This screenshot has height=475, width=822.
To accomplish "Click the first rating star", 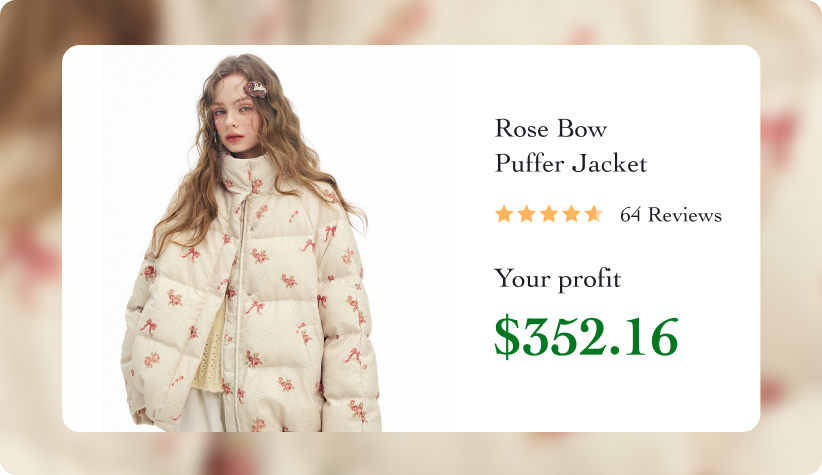I will (504, 214).
